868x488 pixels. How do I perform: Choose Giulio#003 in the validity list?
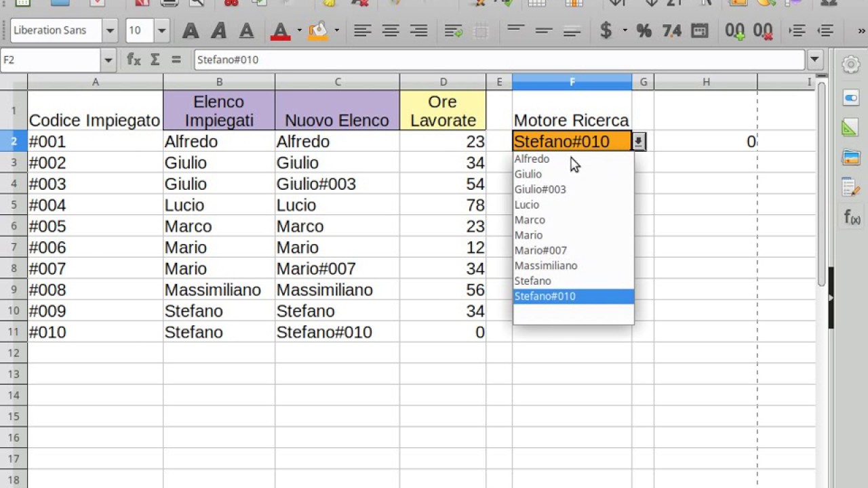(x=574, y=189)
